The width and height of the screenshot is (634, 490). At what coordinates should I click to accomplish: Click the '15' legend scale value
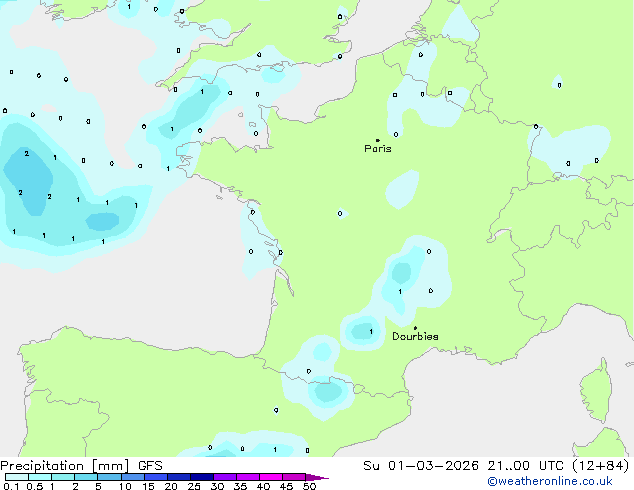[148, 486]
